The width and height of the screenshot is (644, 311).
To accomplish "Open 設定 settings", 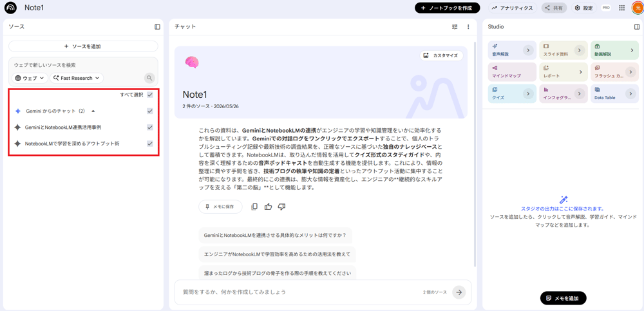I will pos(583,8).
